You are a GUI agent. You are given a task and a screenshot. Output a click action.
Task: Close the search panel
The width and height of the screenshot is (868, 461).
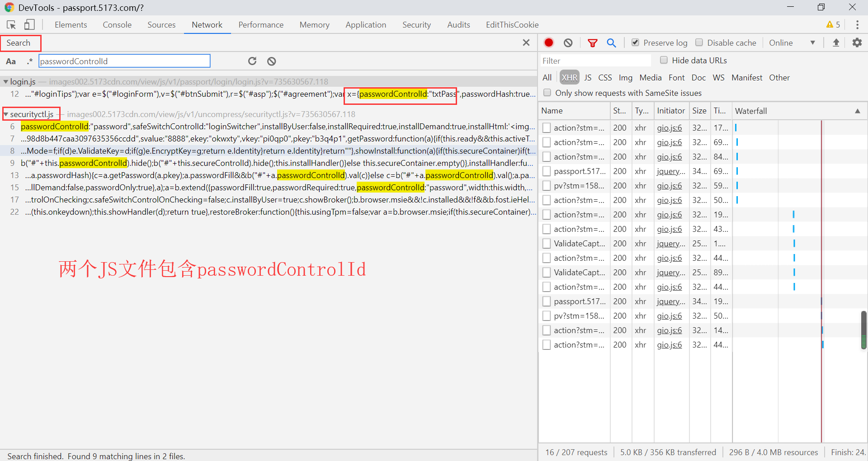point(526,42)
